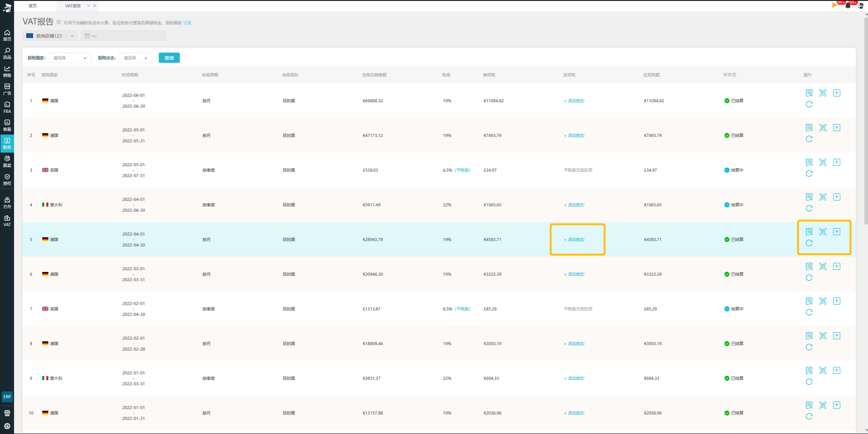Image resolution: width=868 pixels, height=434 pixels.
Task: Open 广告 in the sidebar
Action: (x=7, y=89)
